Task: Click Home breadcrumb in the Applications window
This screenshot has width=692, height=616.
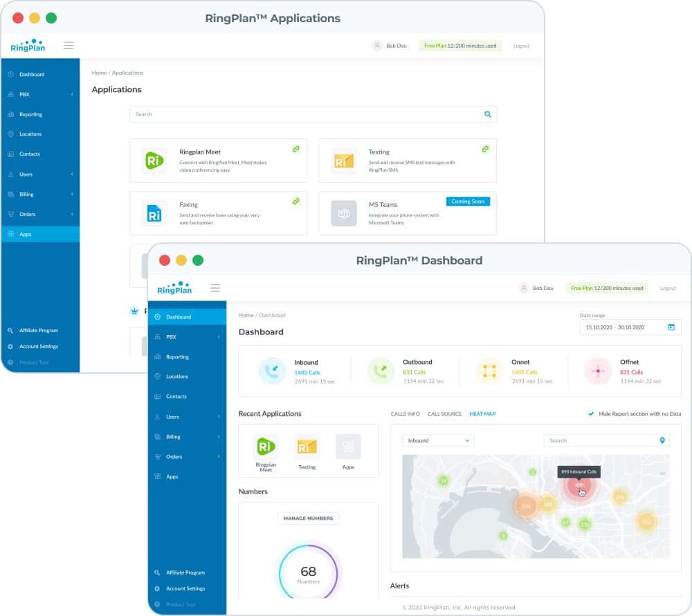Action: click(99, 73)
